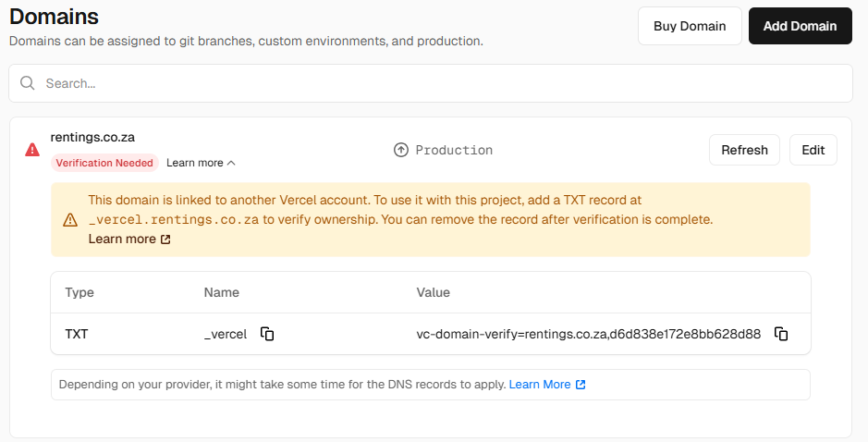This screenshot has height=442, width=868.
Task: Focus the domains Search field
Action: (x=430, y=83)
